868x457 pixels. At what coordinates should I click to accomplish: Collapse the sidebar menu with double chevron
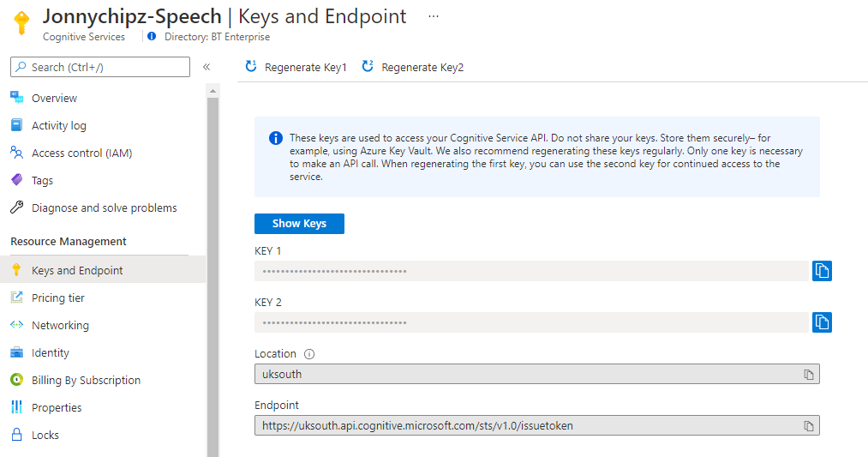(207, 67)
